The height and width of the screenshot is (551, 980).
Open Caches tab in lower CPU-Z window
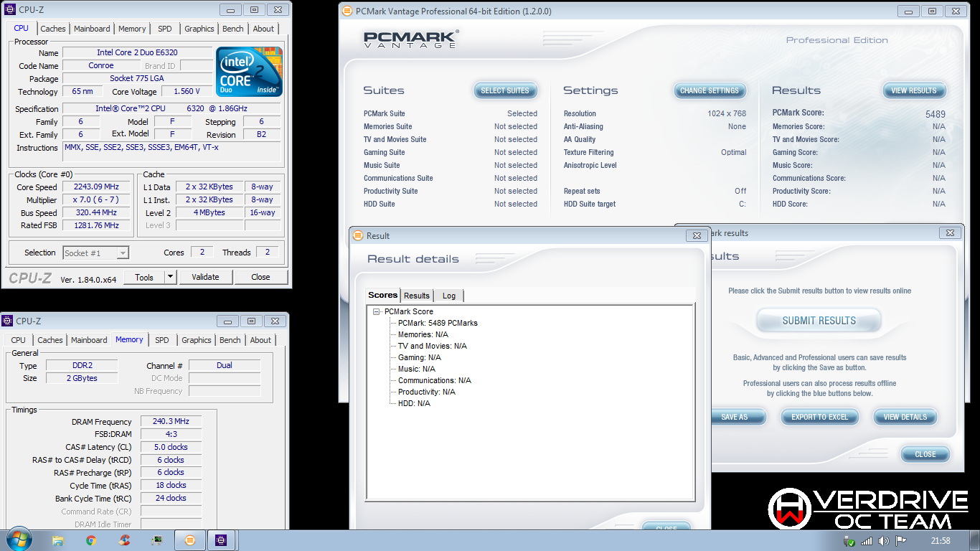50,340
